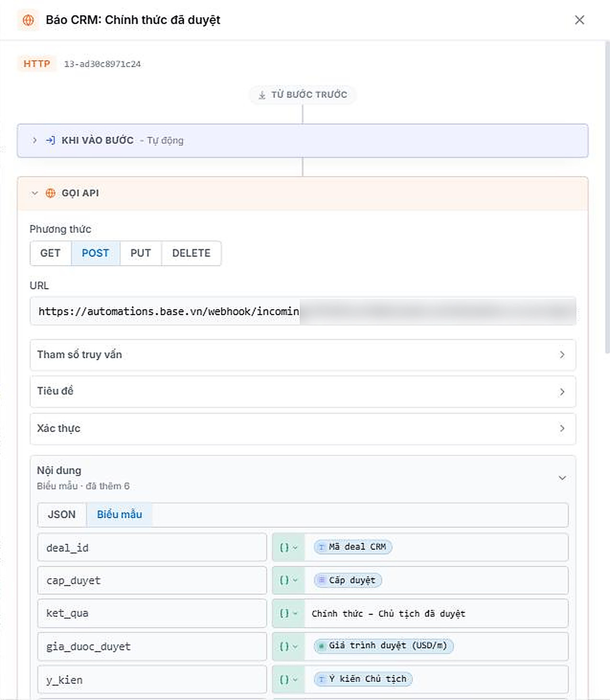Screen dimensions: 610x700
Task: Open the braces type dropdown for gia_duoc_duyet
Action: click(288, 646)
